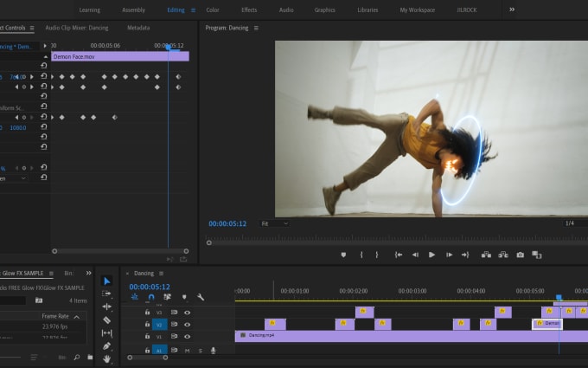Add Marker in Program monitor controls
Viewport: 588px width, 368px height.
[343, 255]
